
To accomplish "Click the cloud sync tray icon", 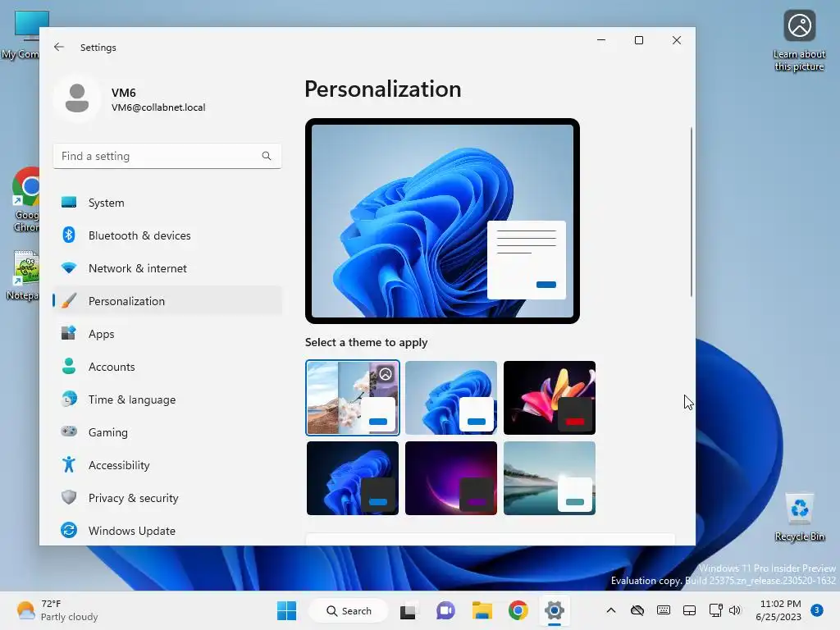I will pyautogui.click(x=637, y=610).
